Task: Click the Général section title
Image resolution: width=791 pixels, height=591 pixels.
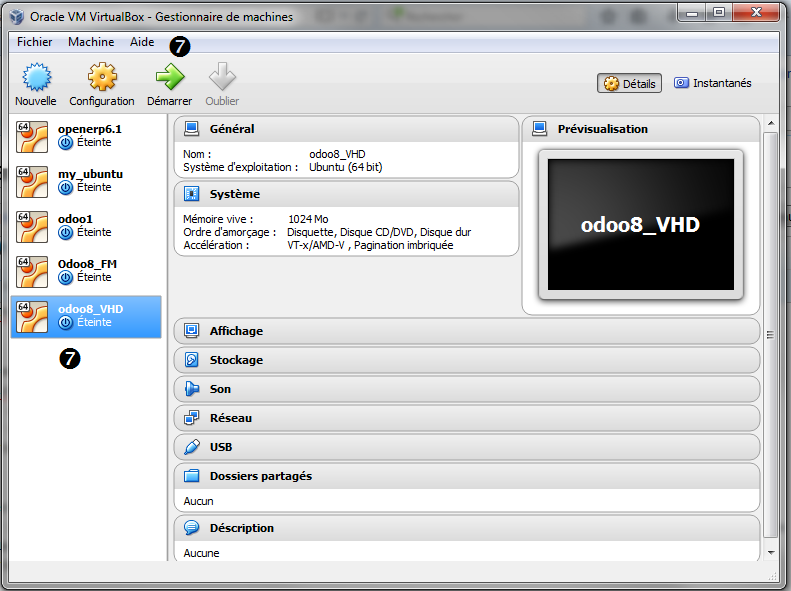Action: click(232, 129)
